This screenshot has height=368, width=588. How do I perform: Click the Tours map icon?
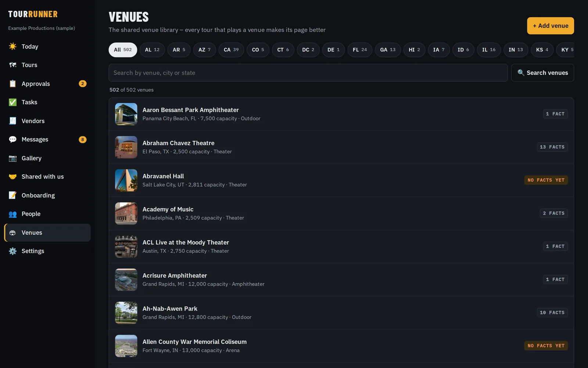coord(12,65)
